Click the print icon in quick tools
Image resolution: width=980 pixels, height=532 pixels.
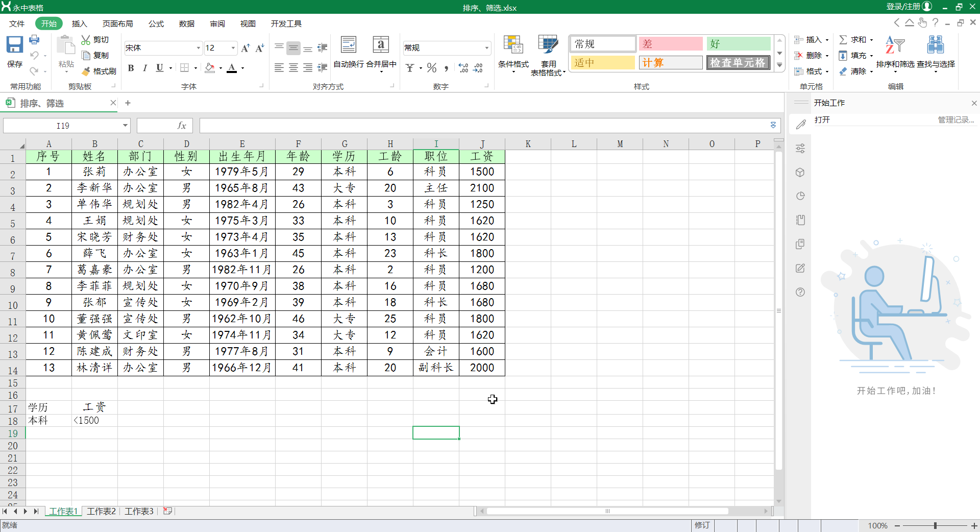34,40
